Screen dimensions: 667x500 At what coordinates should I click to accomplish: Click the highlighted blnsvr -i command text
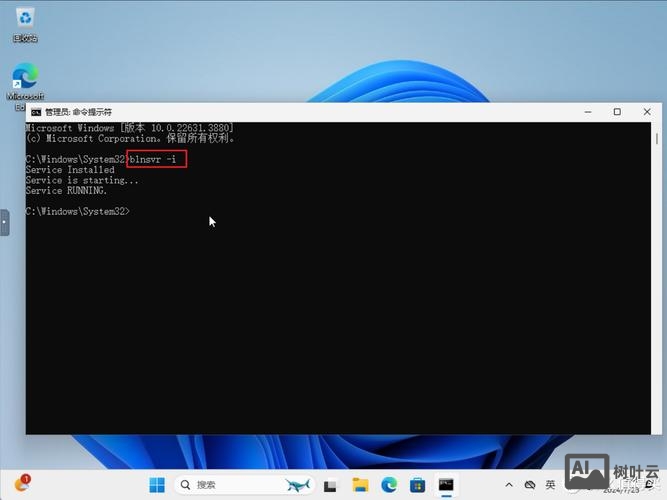click(156, 159)
